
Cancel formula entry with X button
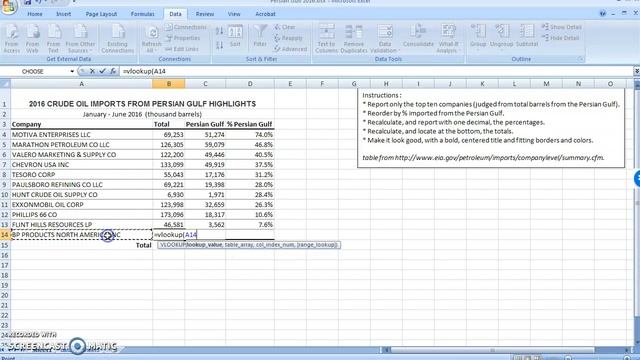click(92, 71)
